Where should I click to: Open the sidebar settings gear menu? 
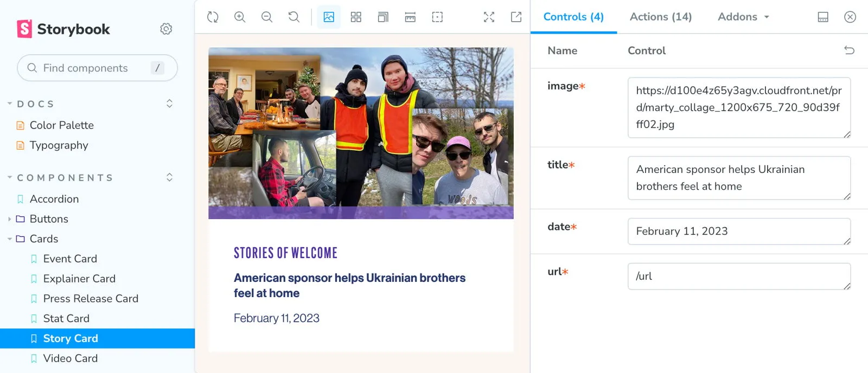(x=166, y=29)
